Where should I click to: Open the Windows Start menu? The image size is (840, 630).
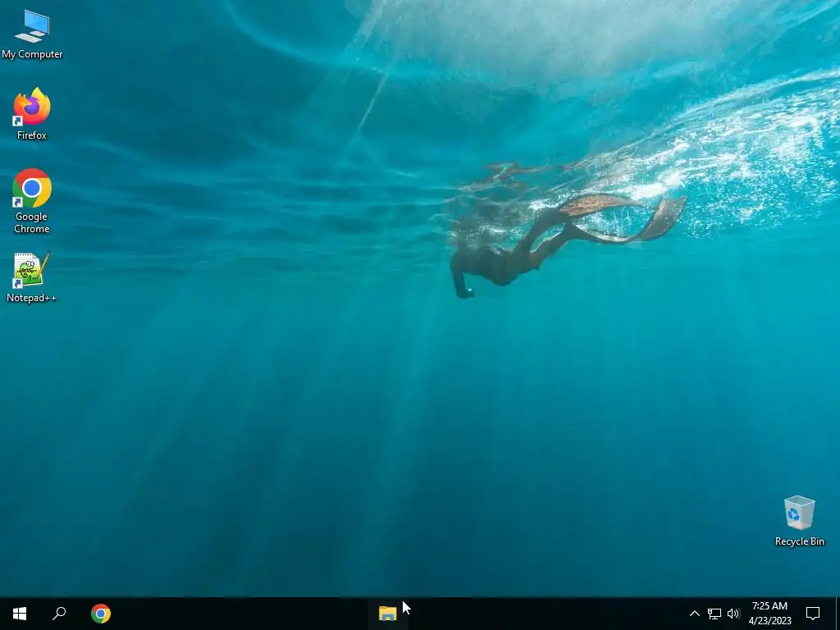[20, 614]
